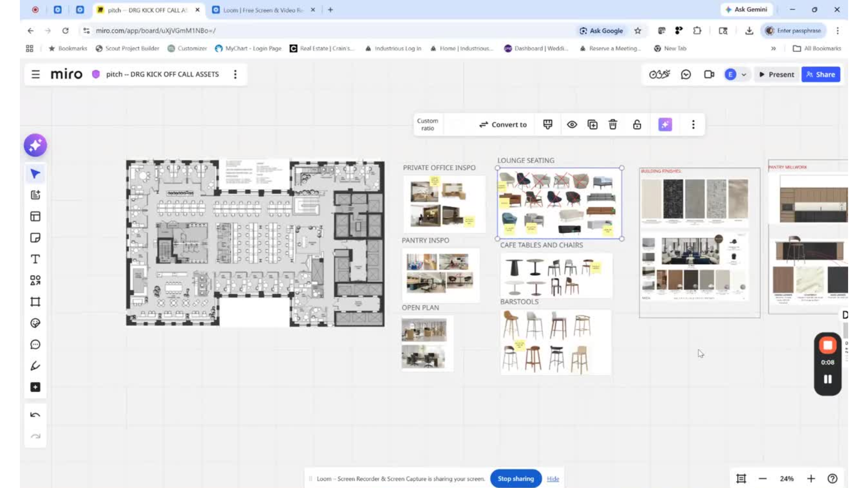Undo the last action

pyautogui.click(x=35, y=415)
